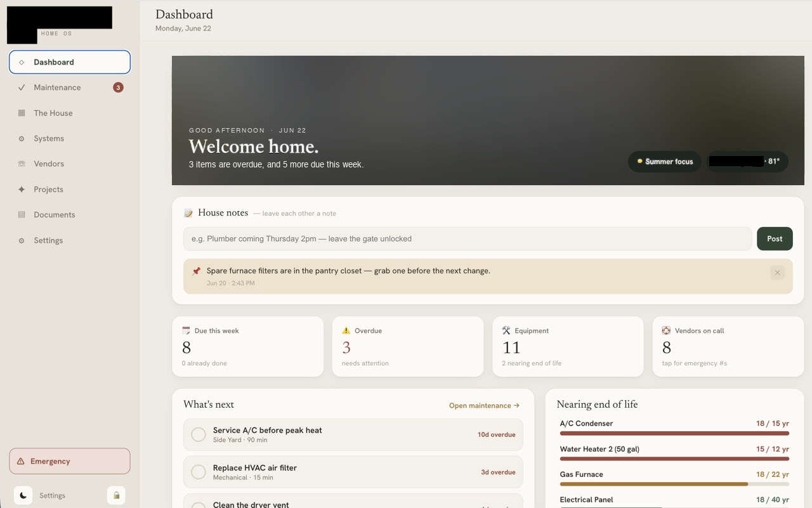Click the Emergency warning triangle icon
This screenshot has height=508, width=812.
click(x=21, y=461)
